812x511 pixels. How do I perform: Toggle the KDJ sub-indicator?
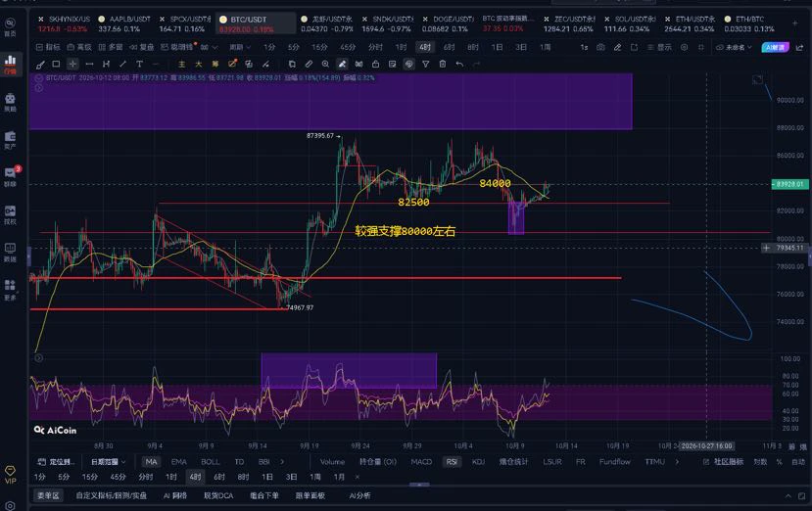[x=479, y=461]
